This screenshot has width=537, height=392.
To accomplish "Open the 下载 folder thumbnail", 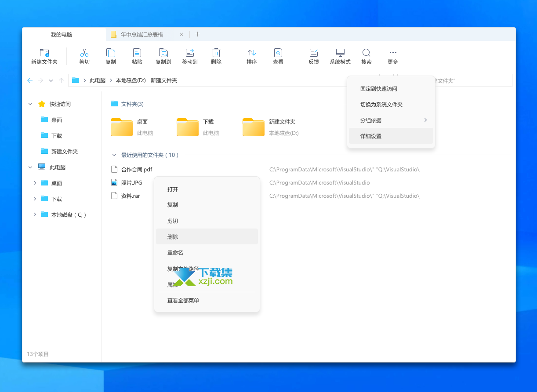I will pos(188,127).
